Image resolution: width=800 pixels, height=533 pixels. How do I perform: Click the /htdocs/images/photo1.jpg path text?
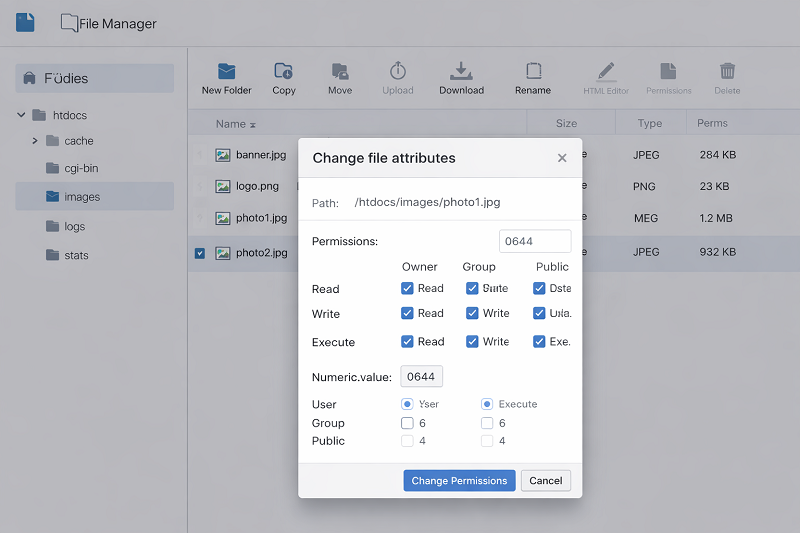[428, 202]
